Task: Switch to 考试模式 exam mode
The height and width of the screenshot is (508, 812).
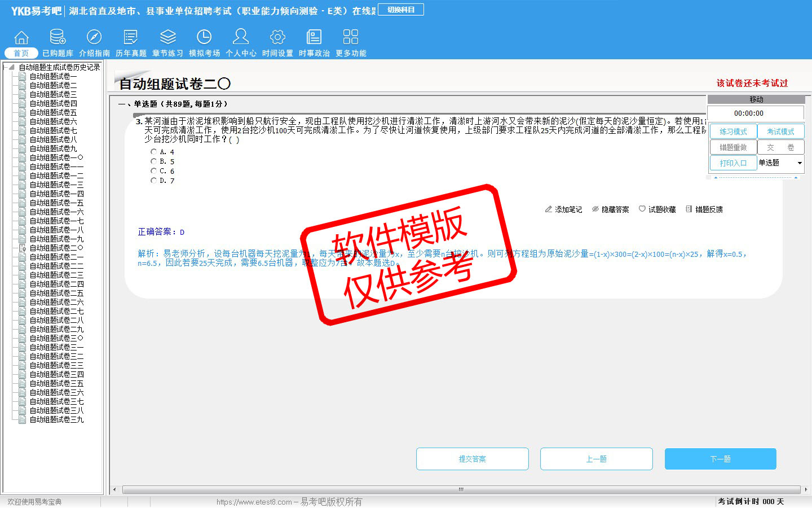Action: 780,132
